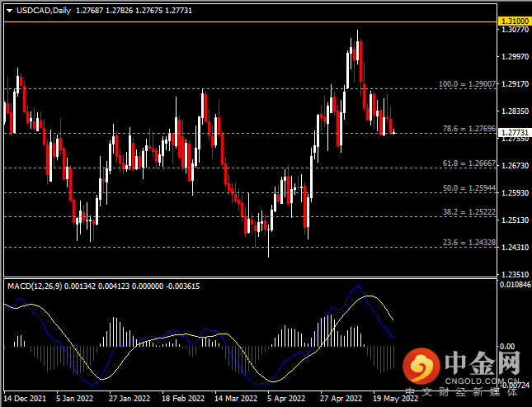Select the date label 18 Feb 2022
Screen dimensions: 532x407
coord(183,398)
